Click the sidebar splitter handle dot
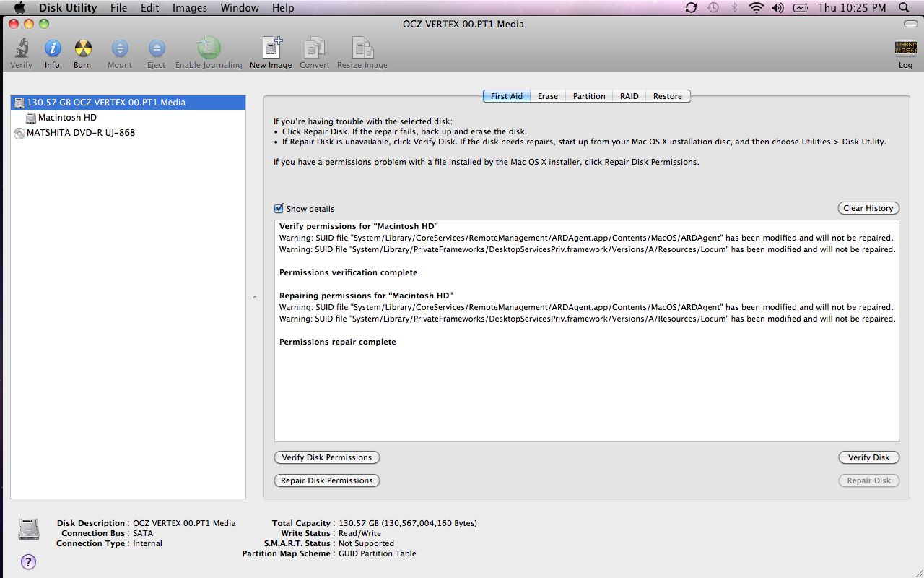924x578 pixels. point(255,296)
